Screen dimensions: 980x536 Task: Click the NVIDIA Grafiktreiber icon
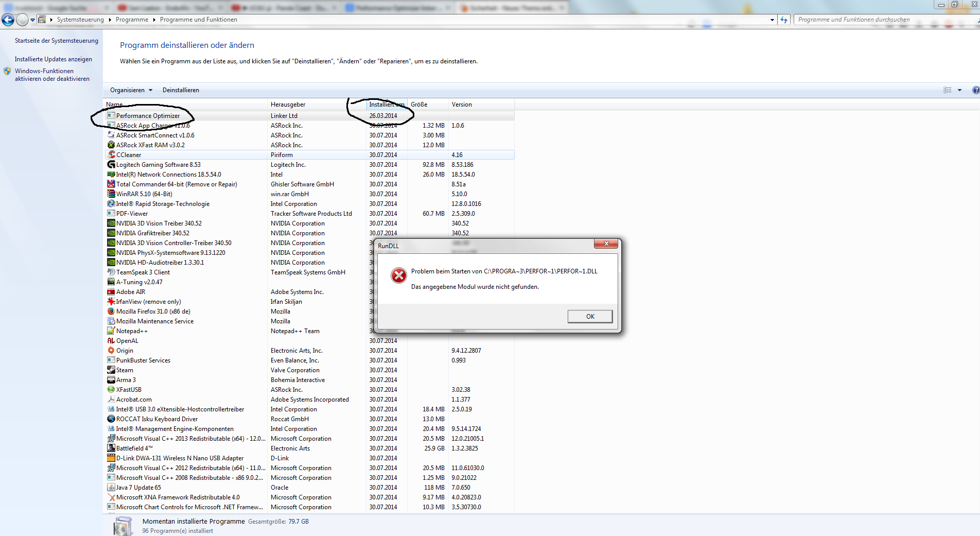tap(111, 233)
